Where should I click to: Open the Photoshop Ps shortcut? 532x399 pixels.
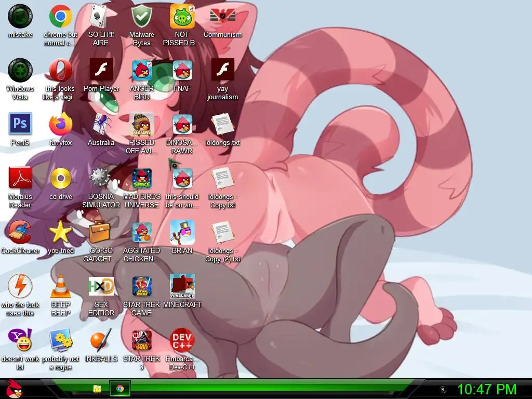tap(20, 124)
